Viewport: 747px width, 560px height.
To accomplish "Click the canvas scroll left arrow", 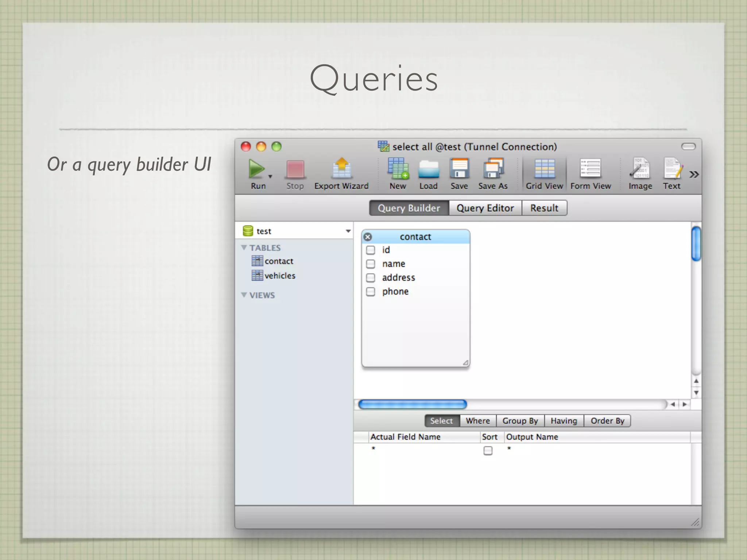I will 673,404.
